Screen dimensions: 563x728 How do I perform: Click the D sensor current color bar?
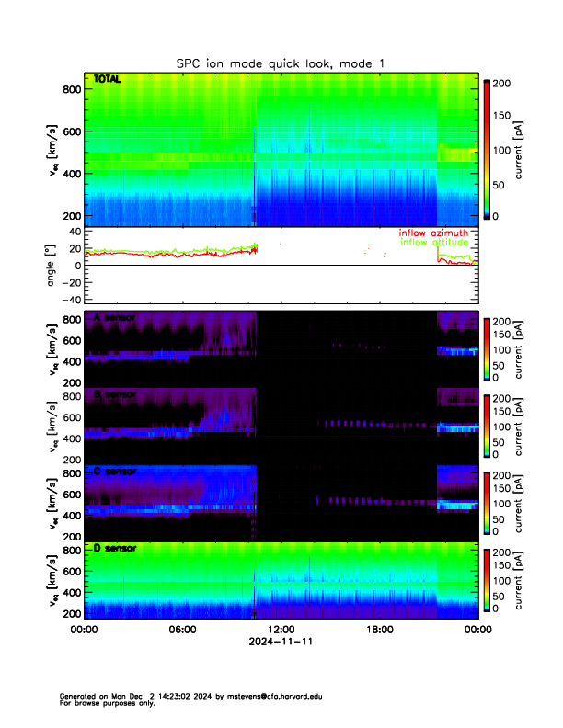point(489,577)
